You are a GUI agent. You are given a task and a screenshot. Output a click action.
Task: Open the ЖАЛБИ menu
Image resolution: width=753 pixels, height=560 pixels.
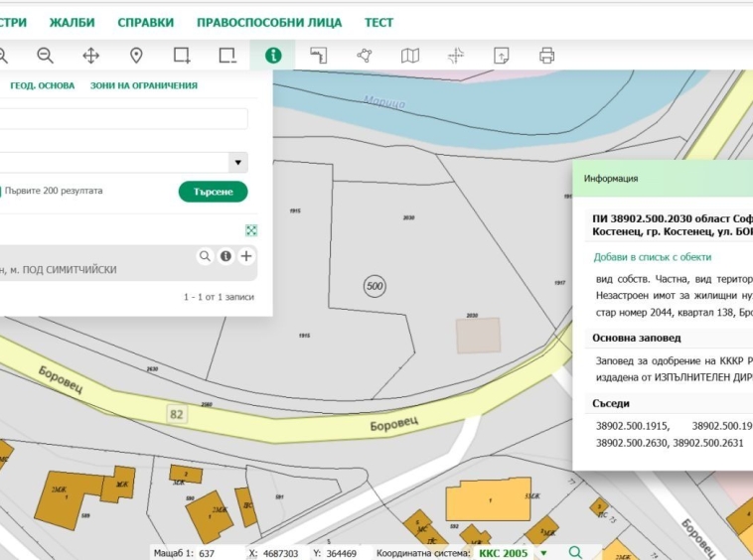point(73,23)
